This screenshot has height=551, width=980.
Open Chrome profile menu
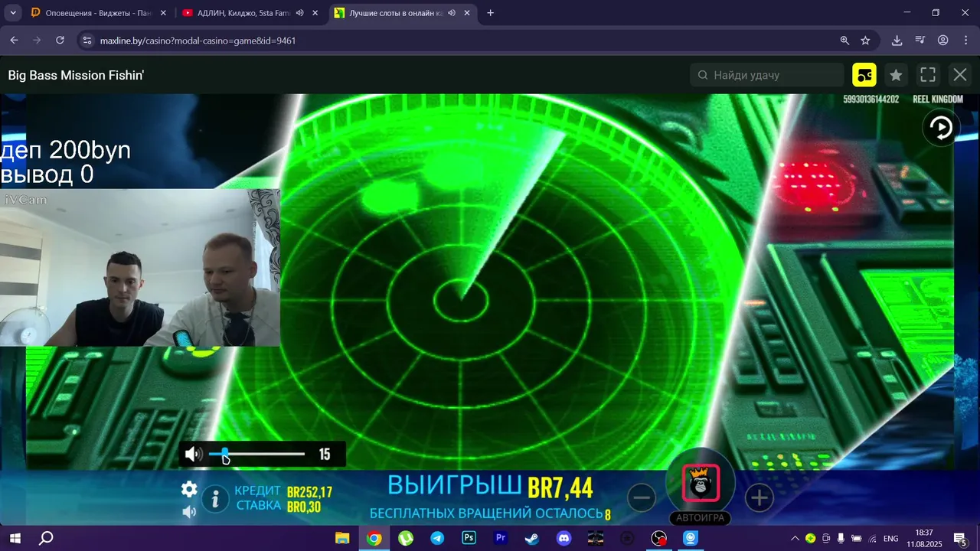pyautogui.click(x=943, y=41)
